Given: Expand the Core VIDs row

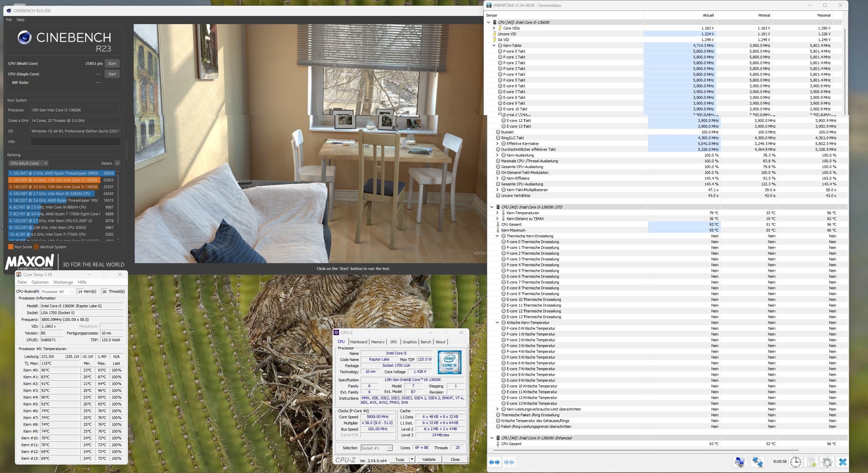Looking at the screenshot, I should point(494,28).
